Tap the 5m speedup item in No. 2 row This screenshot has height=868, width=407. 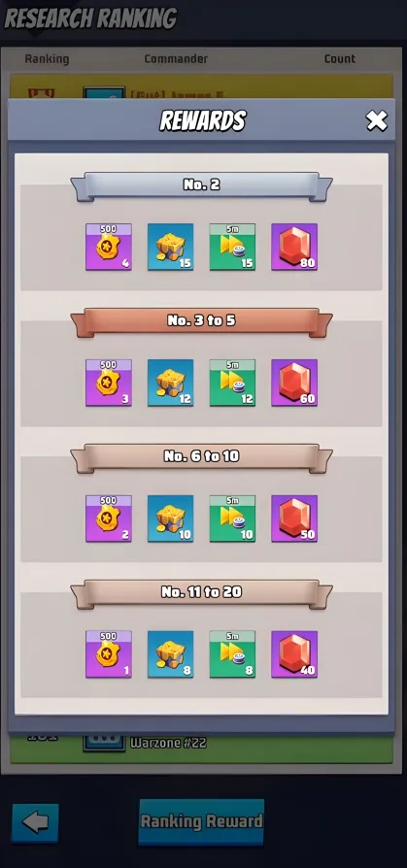click(x=232, y=247)
